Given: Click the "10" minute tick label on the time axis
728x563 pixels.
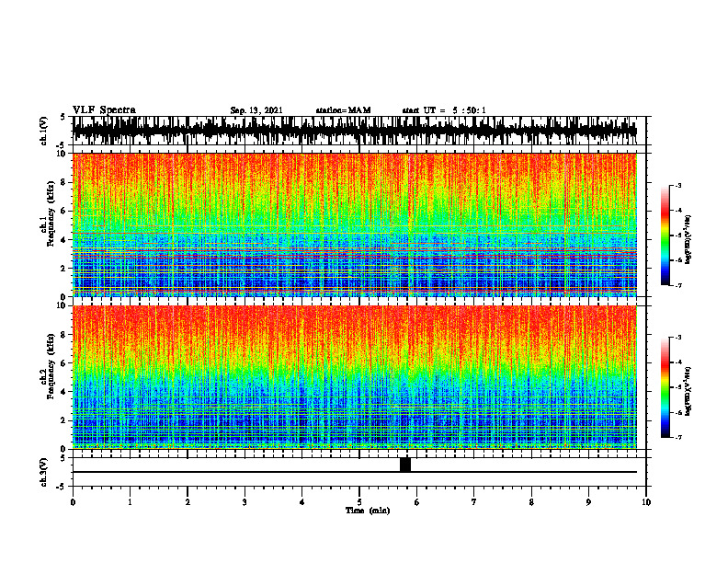Looking at the screenshot, I should 646,502.
